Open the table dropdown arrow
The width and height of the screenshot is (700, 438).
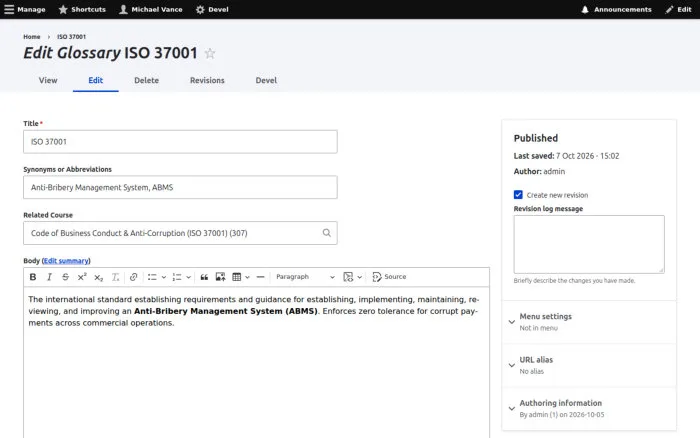click(x=247, y=277)
